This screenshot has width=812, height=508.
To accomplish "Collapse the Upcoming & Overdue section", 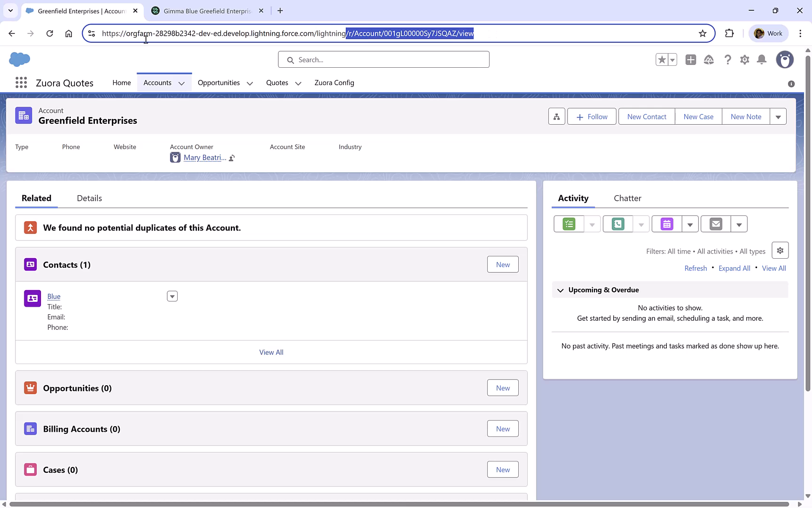I will coord(560,290).
